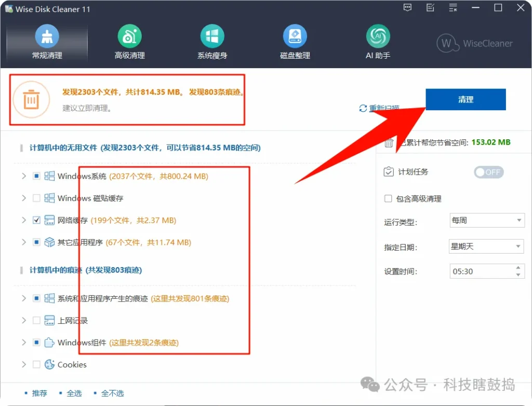The height and width of the screenshot is (406, 532).
Task: Expand the Windows系统 tree row
Action: 24,176
